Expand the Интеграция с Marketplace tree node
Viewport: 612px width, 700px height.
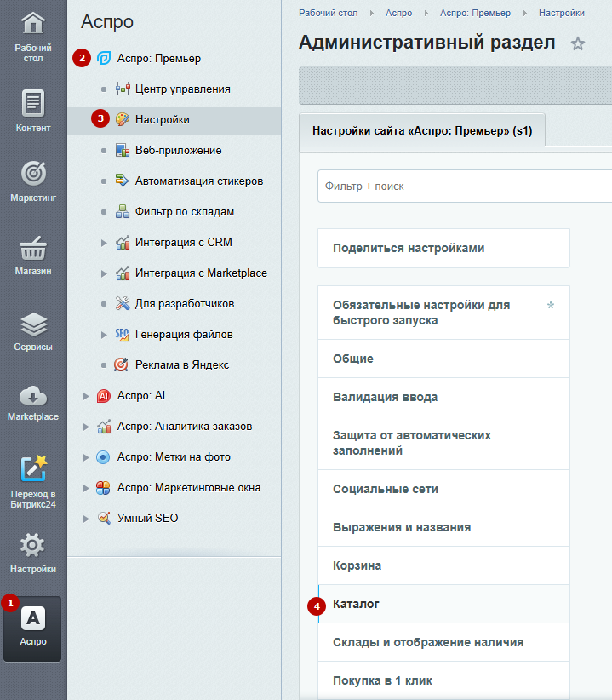104,273
